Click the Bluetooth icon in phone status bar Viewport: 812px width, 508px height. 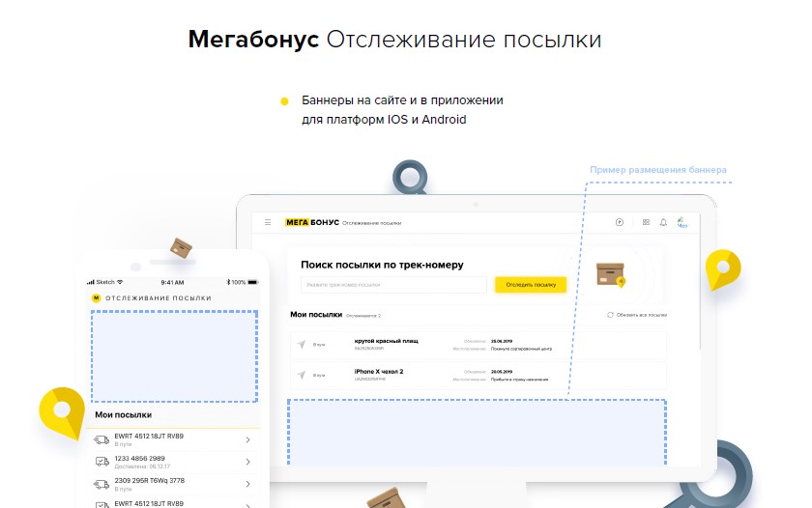pos(228,282)
